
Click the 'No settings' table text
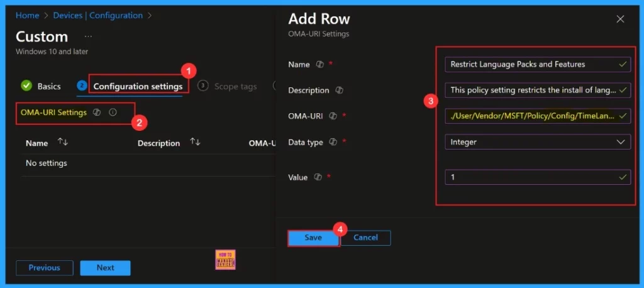pos(47,163)
